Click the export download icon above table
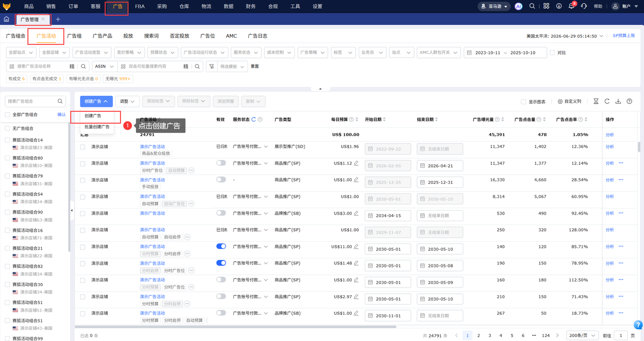Image resolution: width=644 pixels, height=341 pixels. click(x=618, y=101)
